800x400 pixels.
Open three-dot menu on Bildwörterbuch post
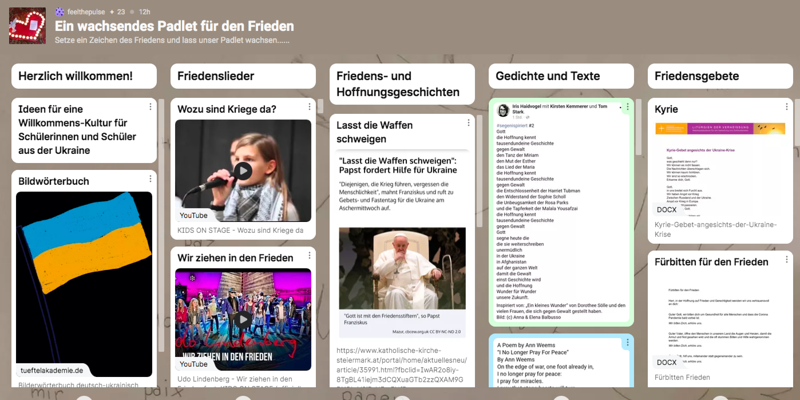coord(150,181)
